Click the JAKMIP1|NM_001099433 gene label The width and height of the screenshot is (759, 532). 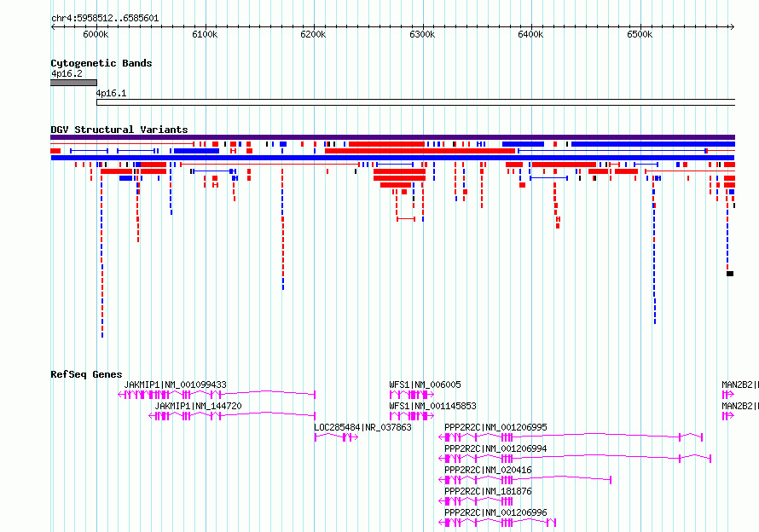pyautogui.click(x=175, y=385)
